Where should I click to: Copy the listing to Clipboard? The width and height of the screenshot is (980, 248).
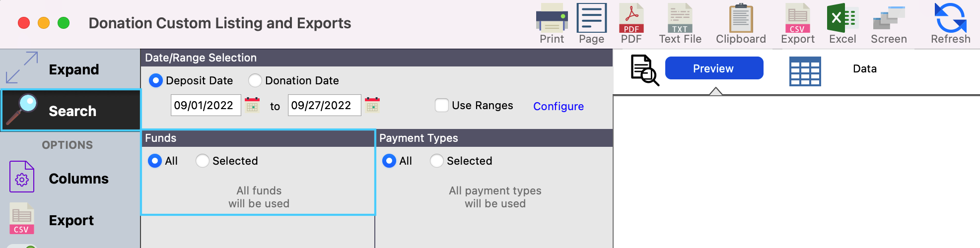pos(741,23)
